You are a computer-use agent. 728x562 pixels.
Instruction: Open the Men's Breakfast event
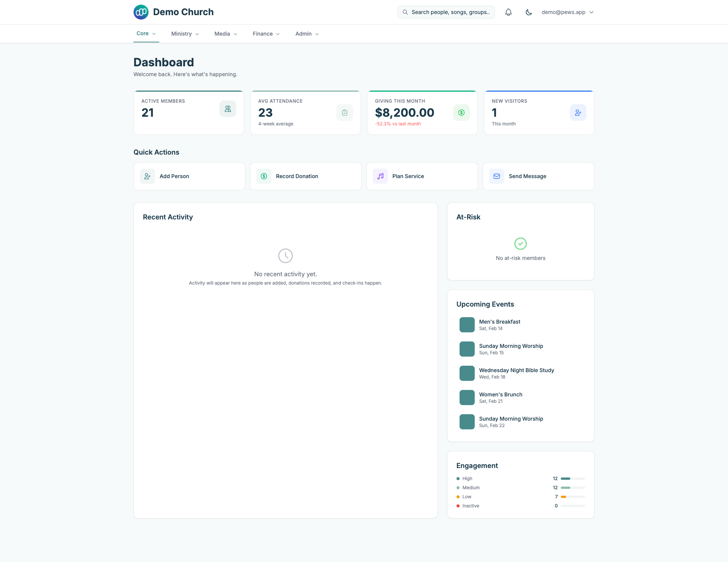(x=499, y=324)
